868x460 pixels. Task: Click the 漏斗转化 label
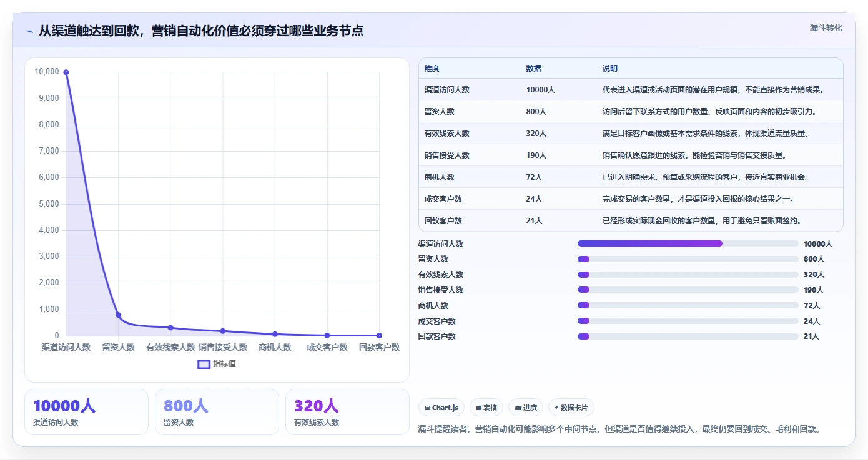[x=826, y=27]
